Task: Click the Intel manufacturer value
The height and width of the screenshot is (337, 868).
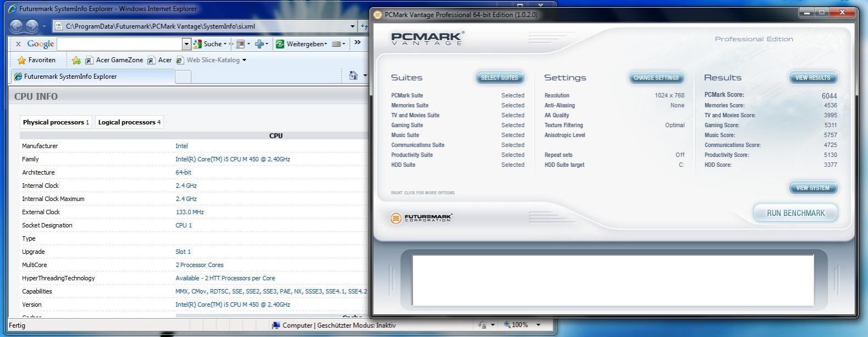Action: pyautogui.click(x=182, y=146)
